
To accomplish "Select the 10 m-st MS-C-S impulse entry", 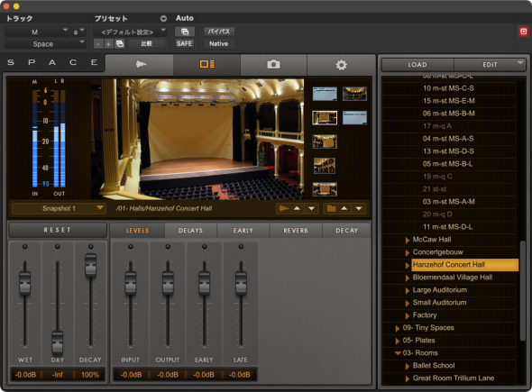I will (x=448, y=88).
